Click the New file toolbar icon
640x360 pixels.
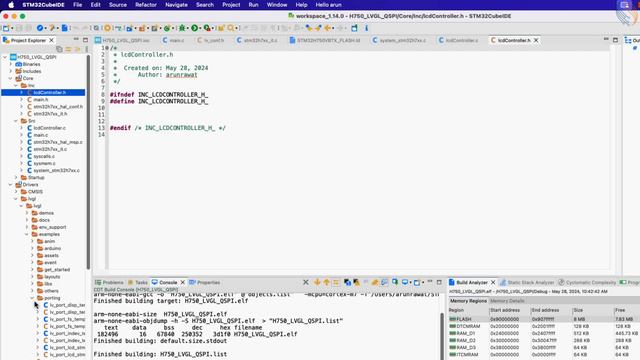(x=6, y=28)
